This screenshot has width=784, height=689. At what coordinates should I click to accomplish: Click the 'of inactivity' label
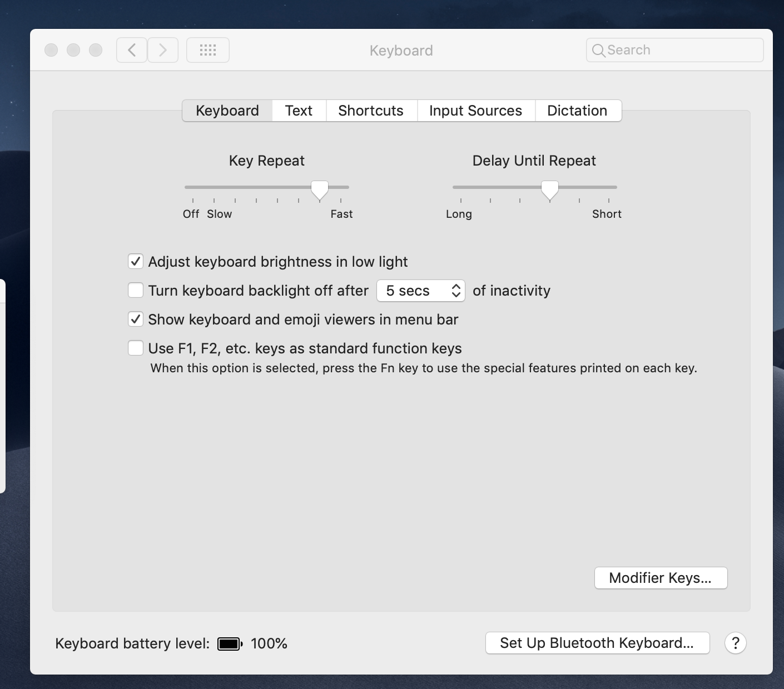click(512, 291)
